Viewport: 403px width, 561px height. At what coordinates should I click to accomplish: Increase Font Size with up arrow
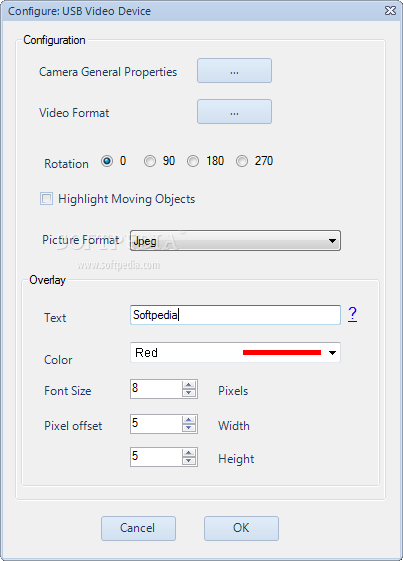tap(189, 385)
